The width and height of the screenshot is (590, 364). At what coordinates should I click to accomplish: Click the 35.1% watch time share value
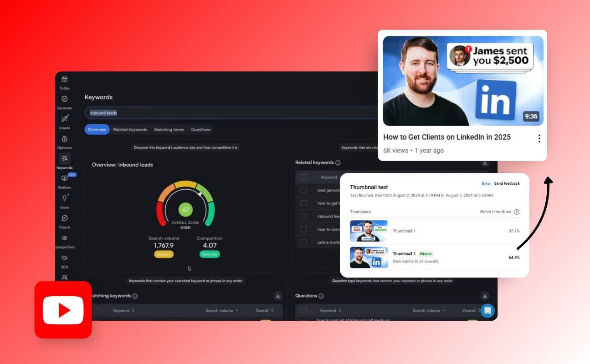click(x=514, y=231)
